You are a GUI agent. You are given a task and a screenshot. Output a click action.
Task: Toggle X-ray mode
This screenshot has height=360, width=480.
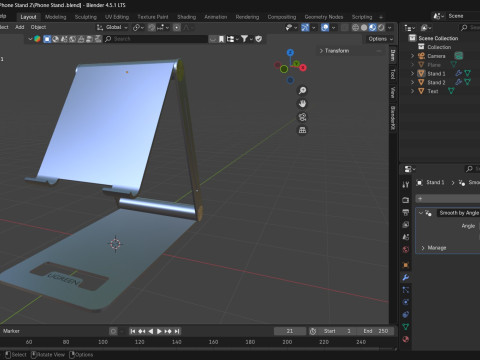[345, 28]
